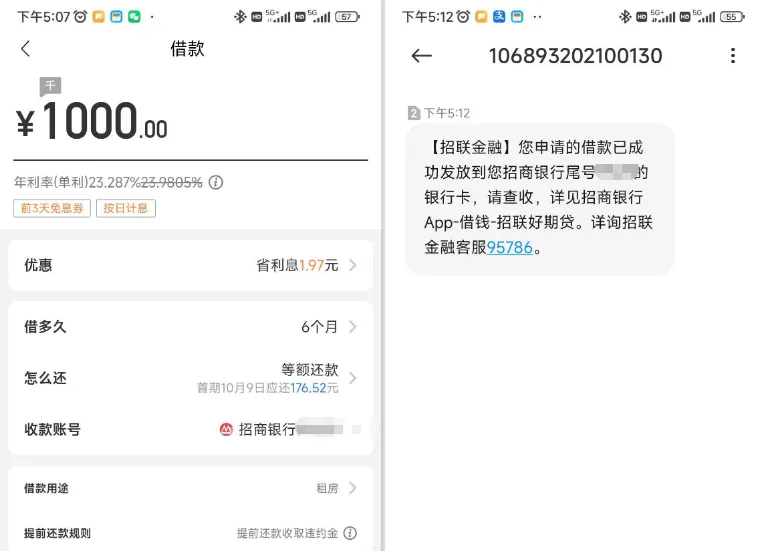The image size is (765, 551).
Task: Tap 租房 loan purpose value
Action: tap(327, 488)
